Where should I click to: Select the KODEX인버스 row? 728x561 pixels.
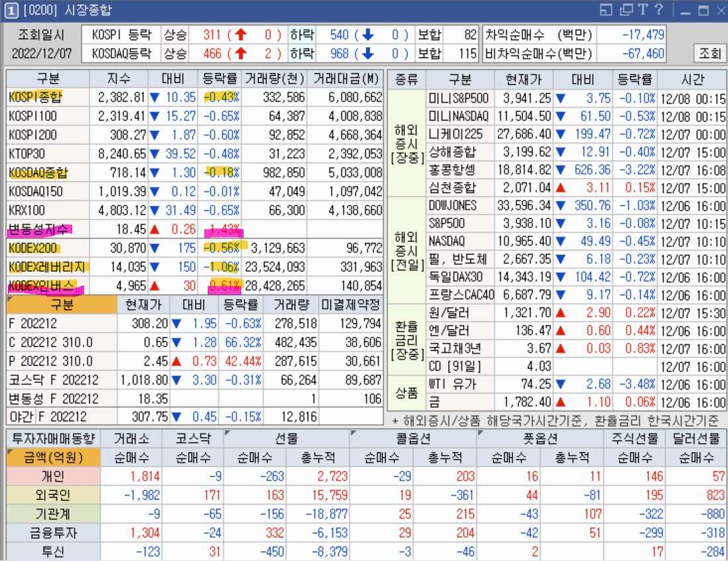(x=195, y=286)
